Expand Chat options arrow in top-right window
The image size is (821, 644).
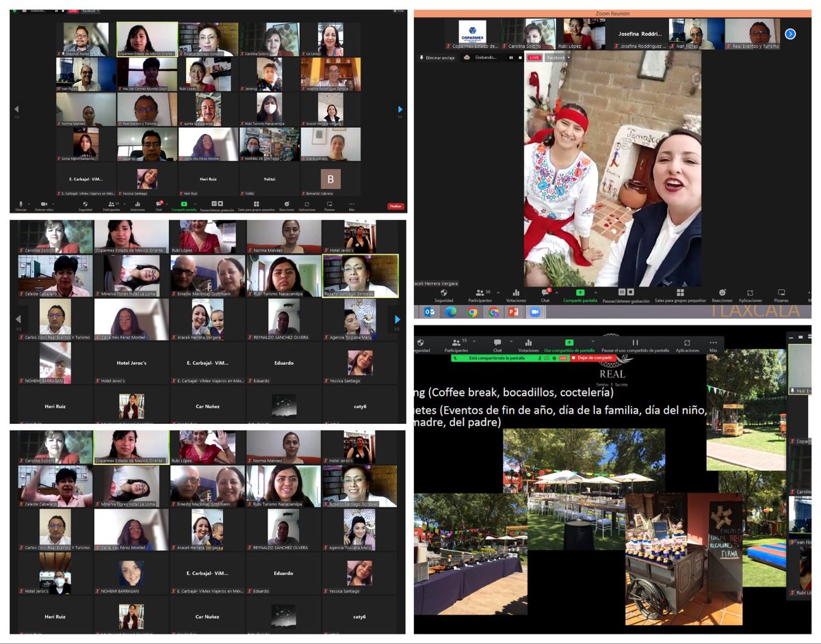point(556,292)
